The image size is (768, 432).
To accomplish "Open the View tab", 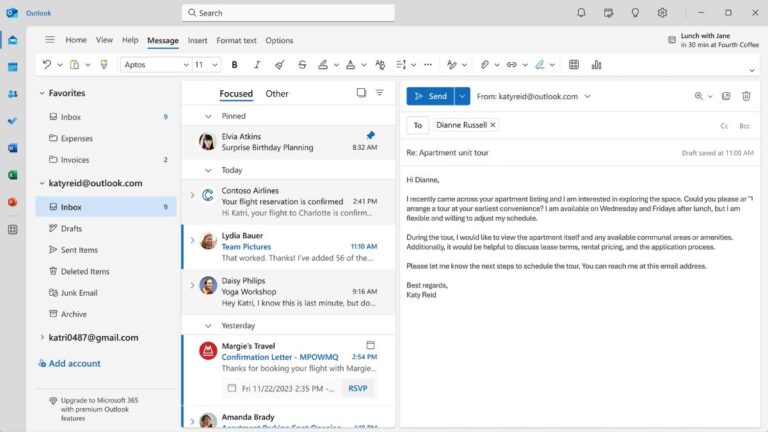I will (x=104, y=40).
